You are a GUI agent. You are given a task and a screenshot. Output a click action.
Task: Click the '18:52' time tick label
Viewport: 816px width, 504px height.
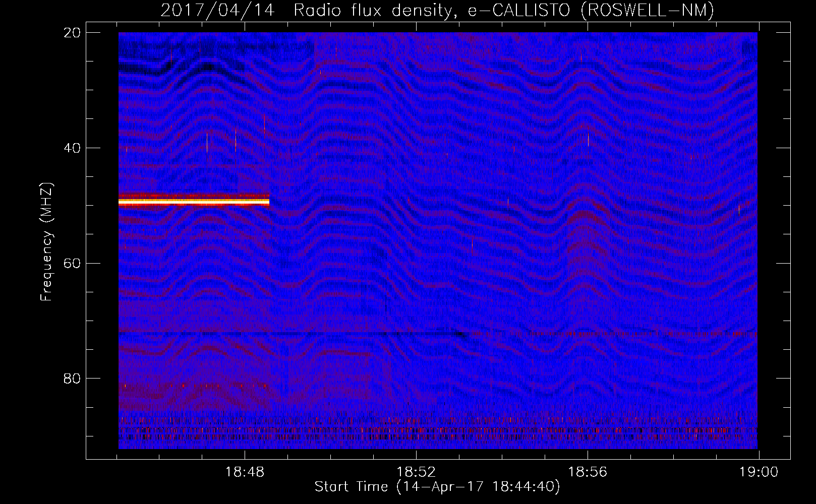[416, 472]
